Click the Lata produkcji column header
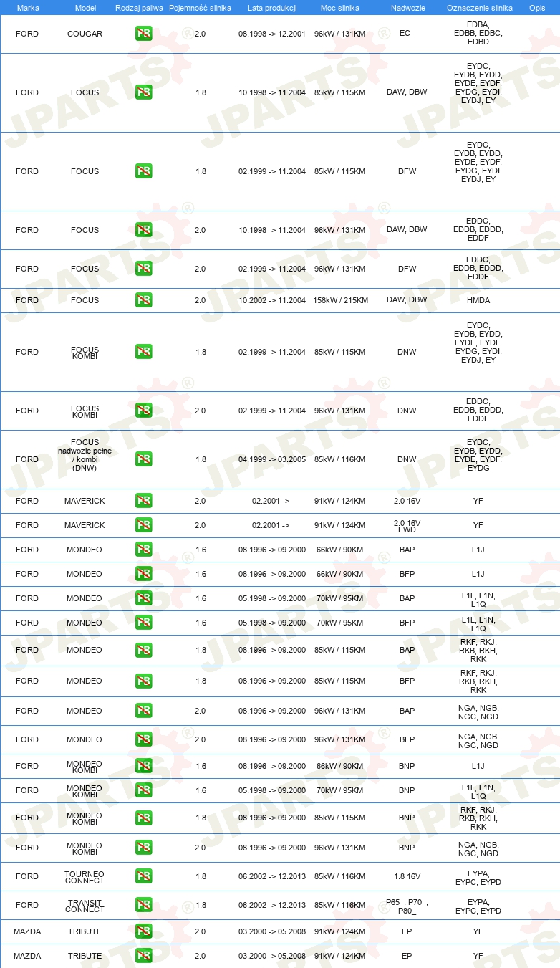Image resolution: width=560 pixels, height=968 pixels. coord(272,7)
